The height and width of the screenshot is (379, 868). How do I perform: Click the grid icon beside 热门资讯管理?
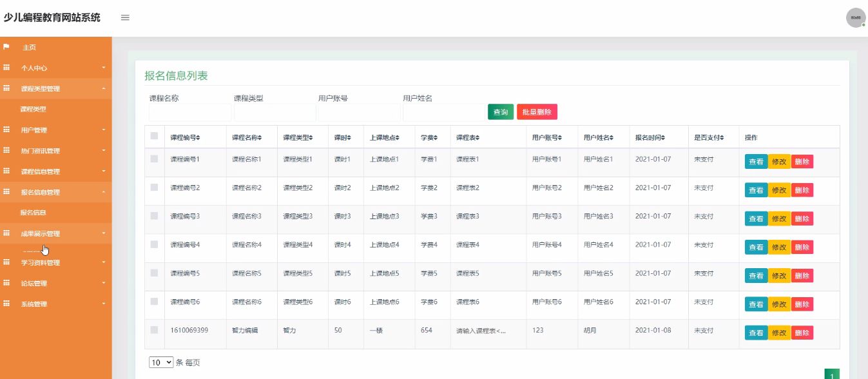pos(6,151)
